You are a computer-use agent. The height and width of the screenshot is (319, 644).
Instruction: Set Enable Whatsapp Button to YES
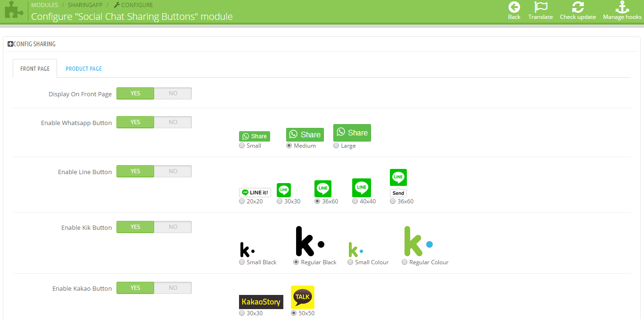tap(135, 122)
